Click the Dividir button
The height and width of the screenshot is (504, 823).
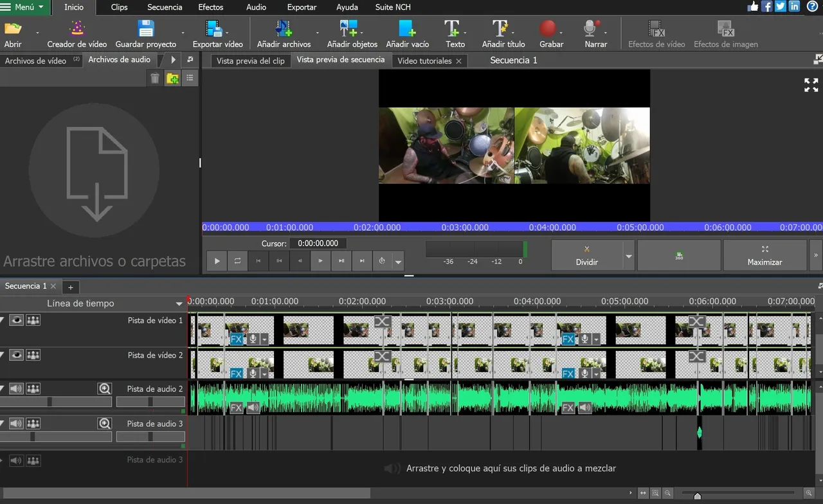[587, 255]
